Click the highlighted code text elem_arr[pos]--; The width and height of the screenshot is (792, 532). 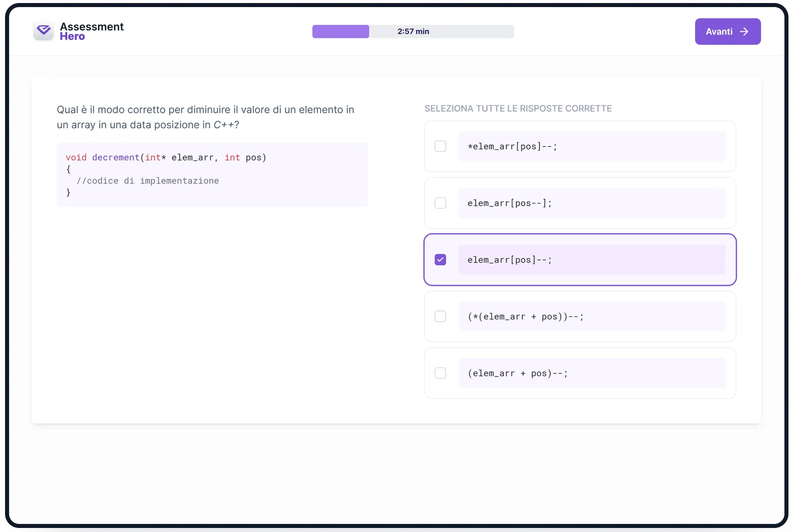(509, 259)
